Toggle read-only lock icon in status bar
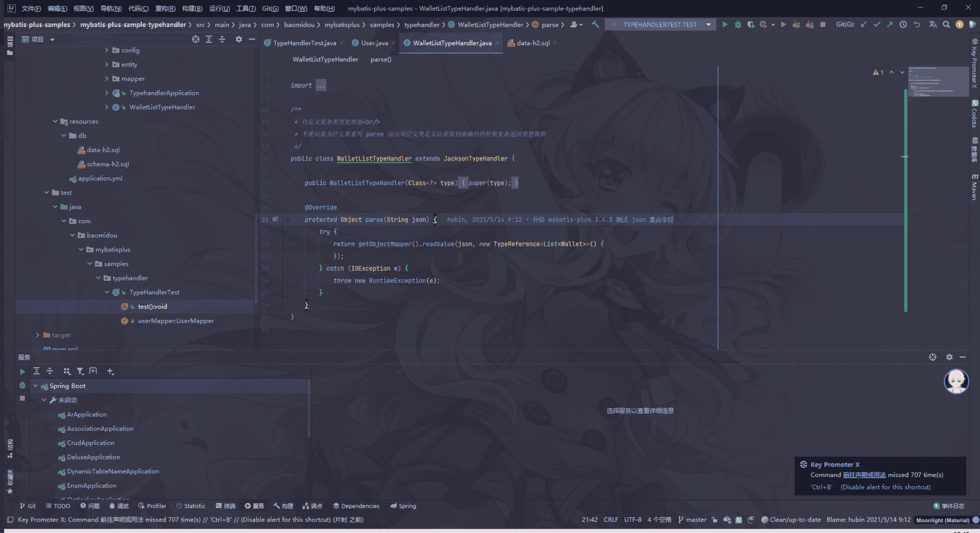The height and width of the screenshot is (533, 980). pyautogui.click(x=715, y=519)
